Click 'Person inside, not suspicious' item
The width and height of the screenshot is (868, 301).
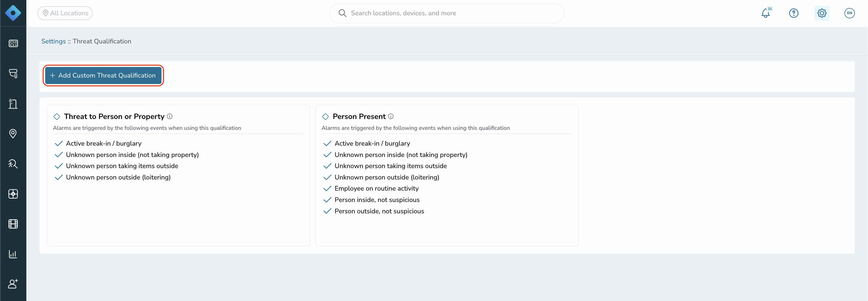tap(377, 200)
